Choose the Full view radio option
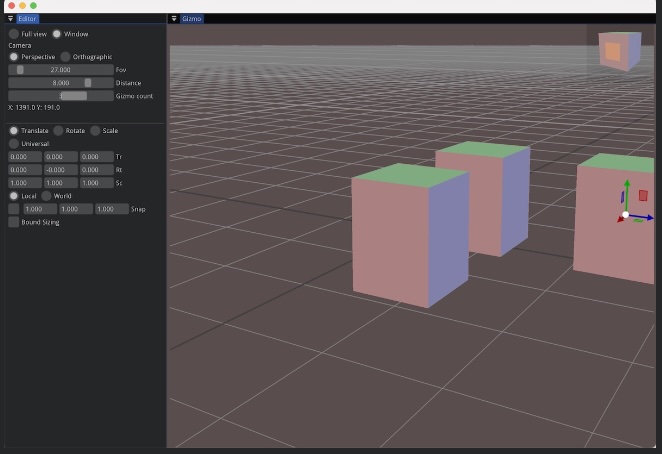The height and width of the screenshot is (454, 662). (14, 34)
